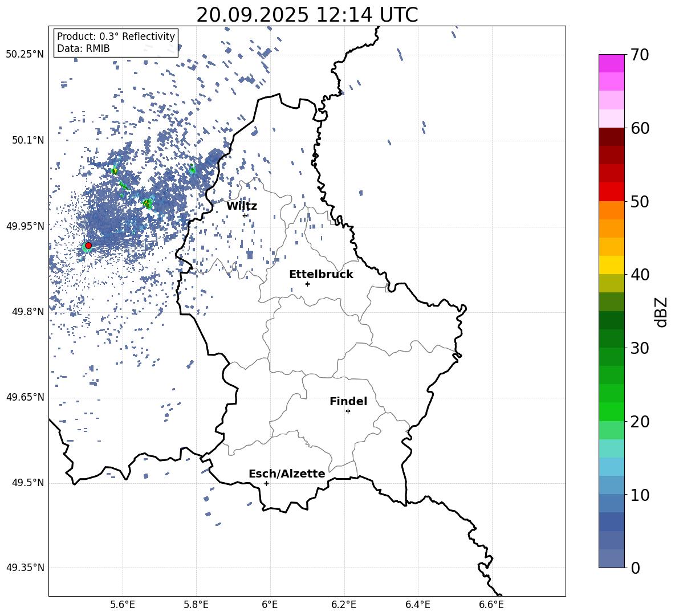Click the 30 label on colorbar

coord(640,348)
